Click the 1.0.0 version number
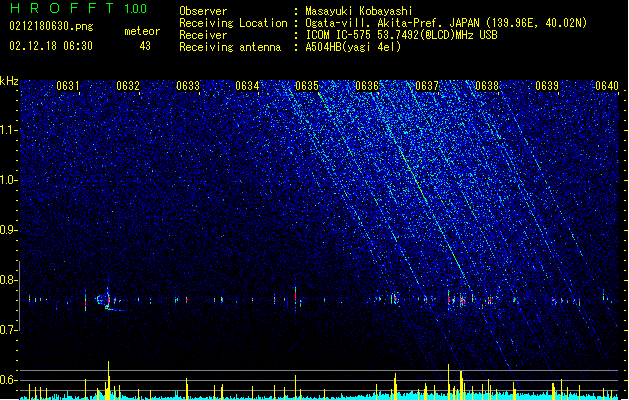The height and width of the screenshot is (400, 629). coord(136,8)
